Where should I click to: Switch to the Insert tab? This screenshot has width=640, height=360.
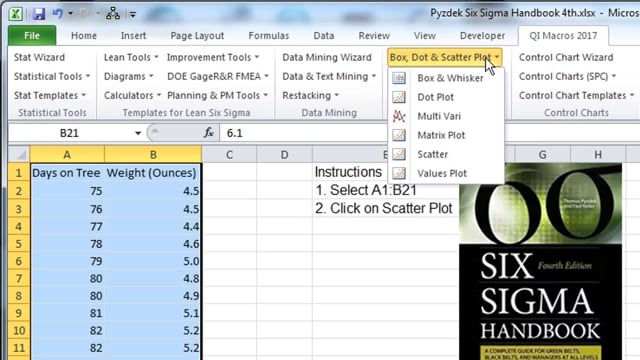pos(133,36)
